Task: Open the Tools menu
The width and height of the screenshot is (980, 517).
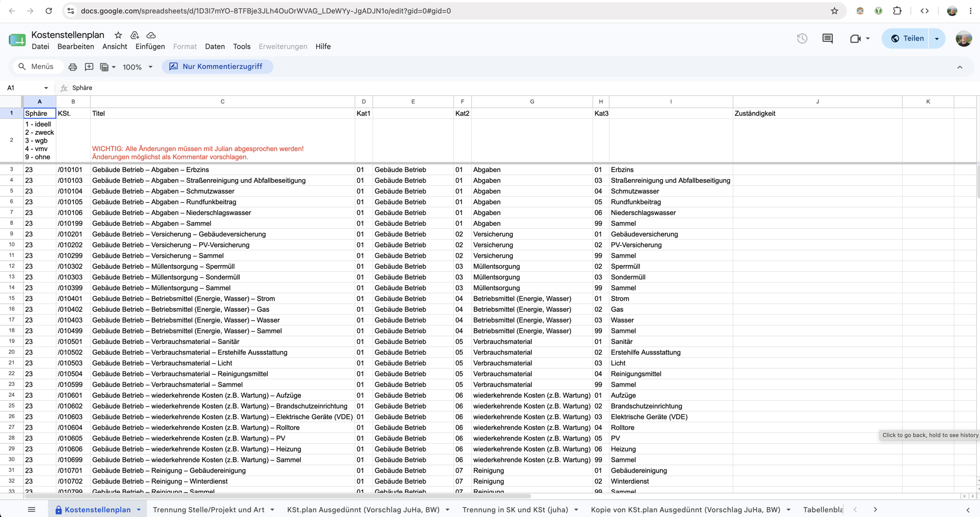Action: click(x=242, y=47)
